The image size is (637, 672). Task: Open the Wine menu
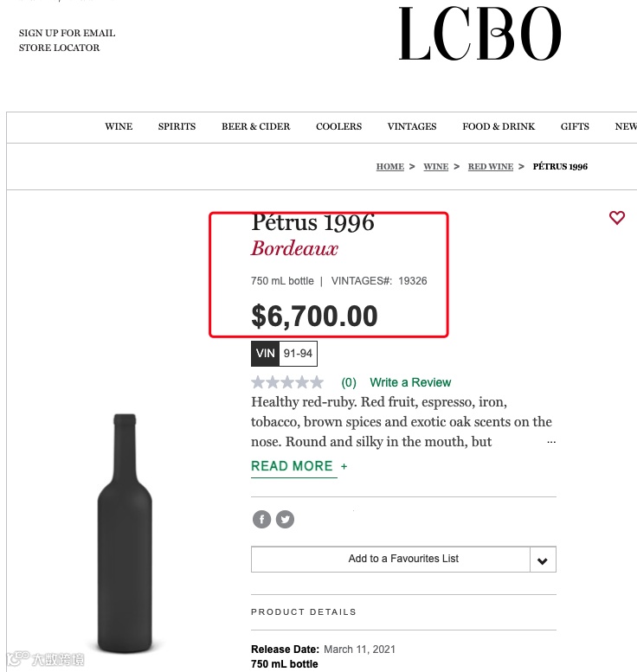[x=119, y=126]
